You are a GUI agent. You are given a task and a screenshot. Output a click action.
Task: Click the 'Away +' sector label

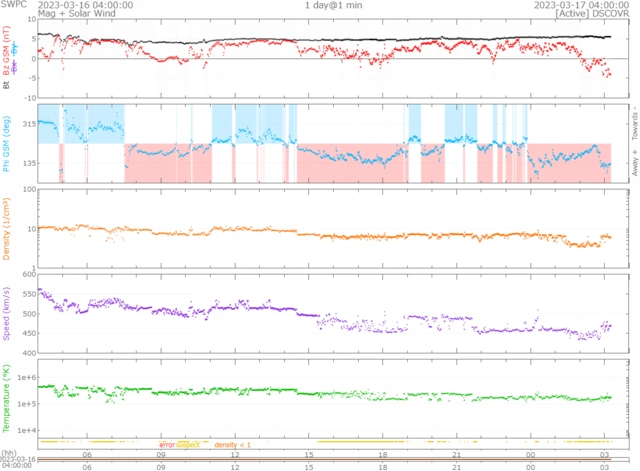point(632,162)
